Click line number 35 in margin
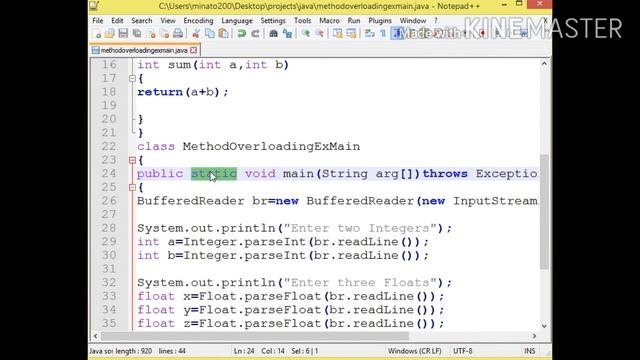The image size is (640, 360). (109, 324)
